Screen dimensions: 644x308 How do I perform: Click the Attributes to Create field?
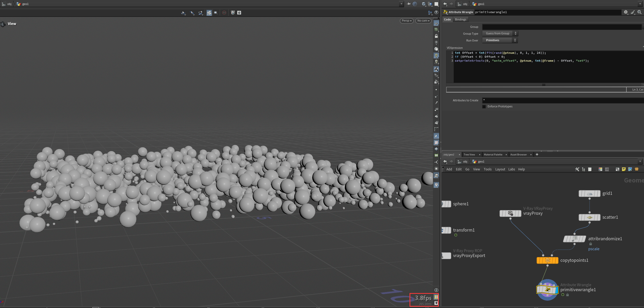tap(563, 100)
